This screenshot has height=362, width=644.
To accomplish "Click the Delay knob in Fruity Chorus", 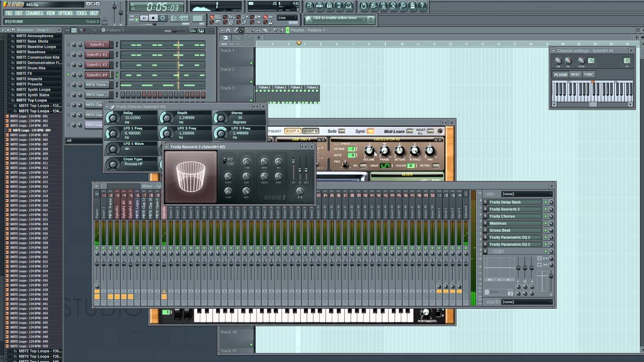I will 113,119.
